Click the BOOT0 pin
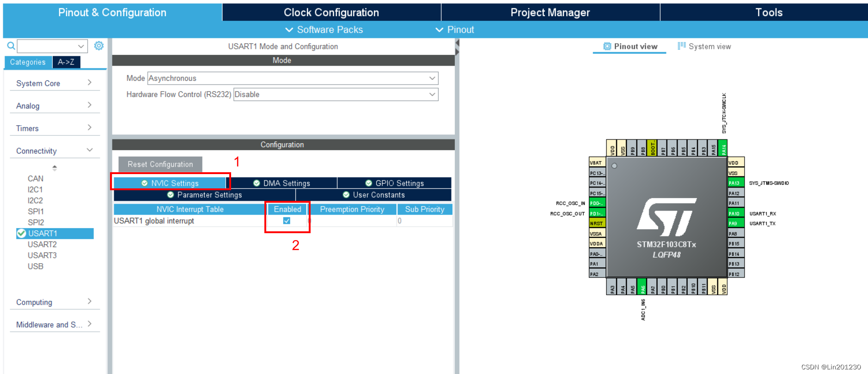This screenshot has height=374, width=868. coord(652,148)
